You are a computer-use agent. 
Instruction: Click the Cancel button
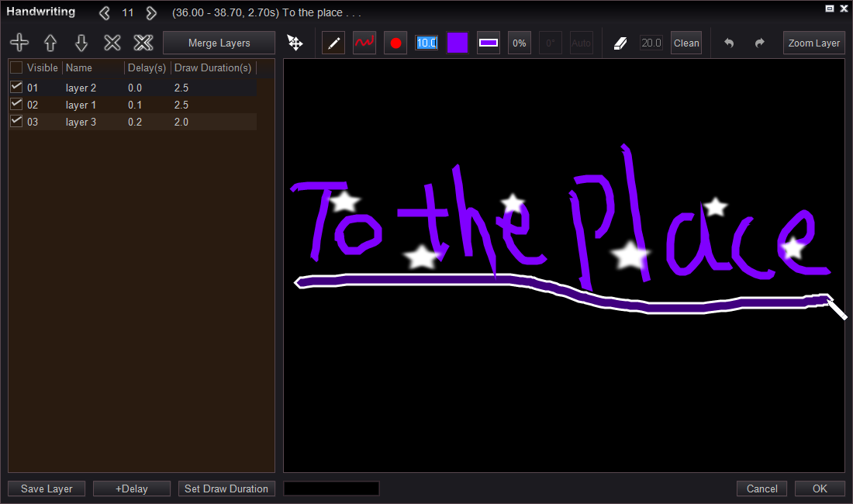coord(762,488)
